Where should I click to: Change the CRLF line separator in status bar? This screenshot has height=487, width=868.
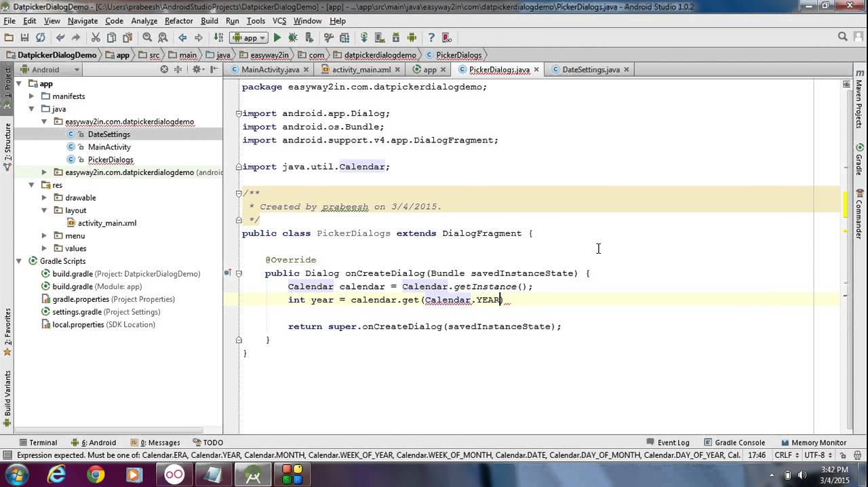(x=786, y=455)
